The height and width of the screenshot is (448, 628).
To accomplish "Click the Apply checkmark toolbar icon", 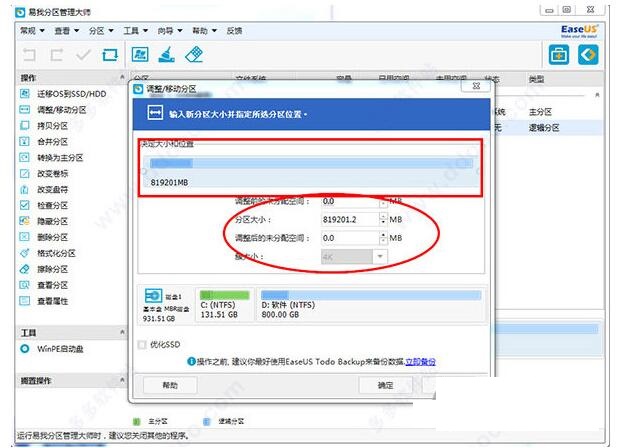I will click(x=83, y=54).
